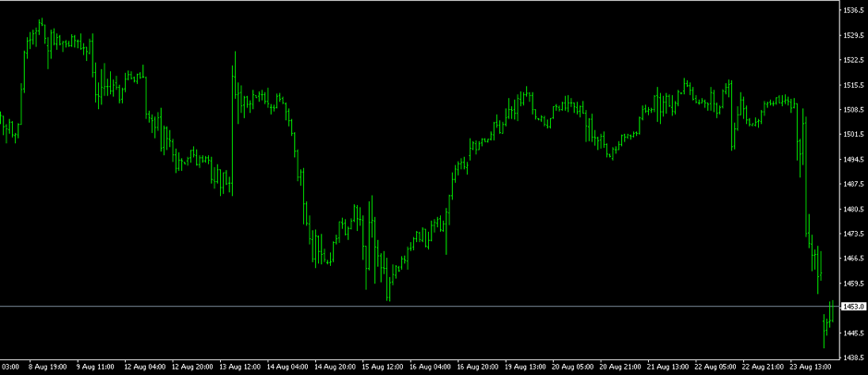
Task: Click the 14 Aug 20:00 time label
Action: tap(335, 368)
